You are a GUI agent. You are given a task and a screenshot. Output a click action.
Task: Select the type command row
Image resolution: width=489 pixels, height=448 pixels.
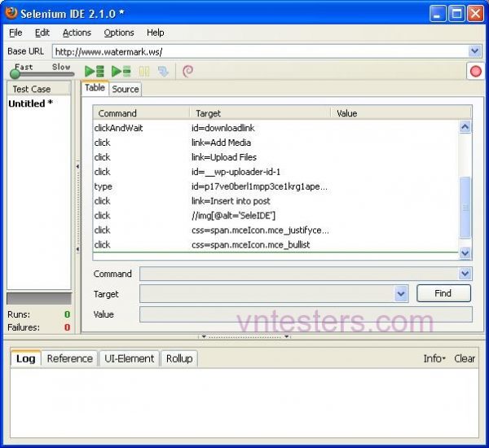pyautogui.click(x=276, y=187)
